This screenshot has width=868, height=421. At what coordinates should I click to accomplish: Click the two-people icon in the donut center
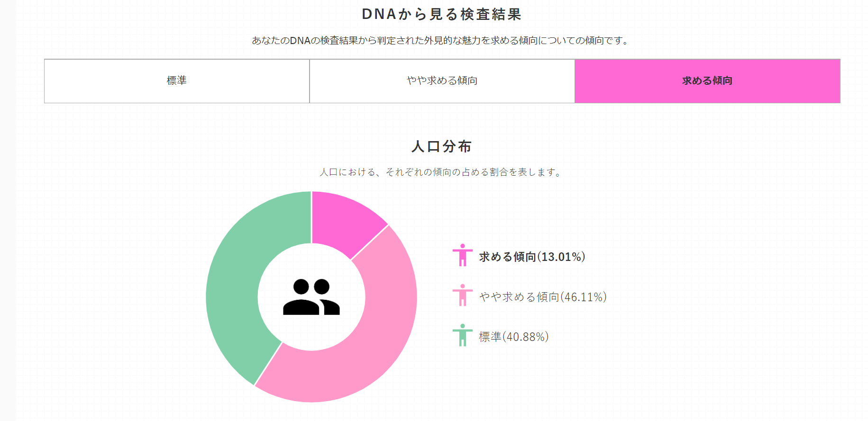click(311, 297)
